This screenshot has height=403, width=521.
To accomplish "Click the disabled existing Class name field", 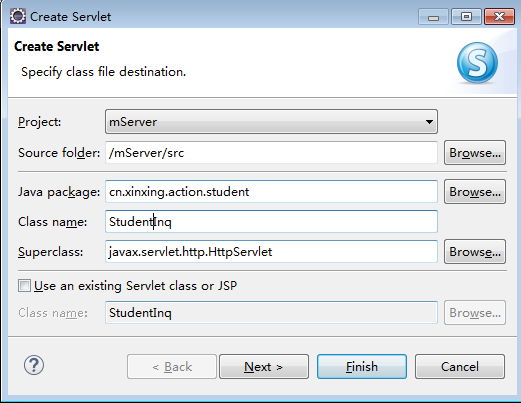I will 271,313.
